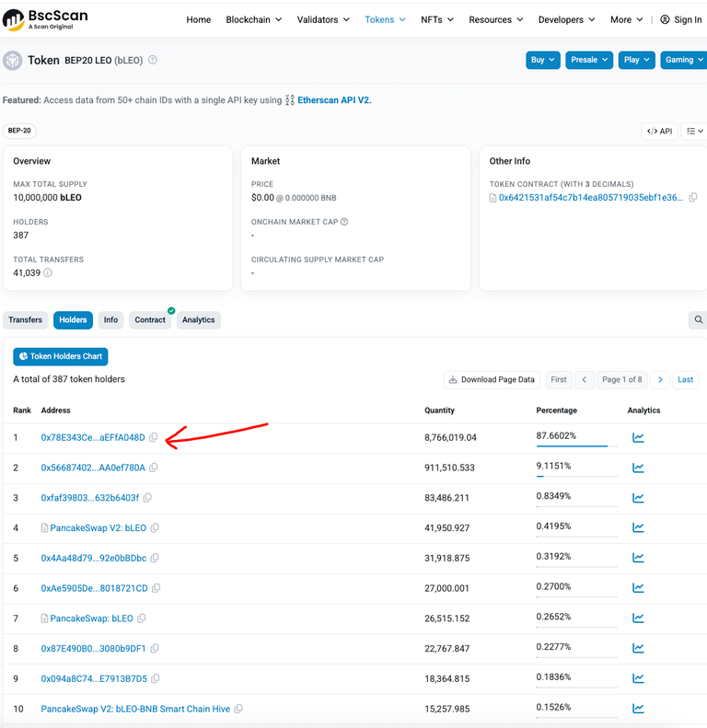
Task: Open the Etherscan API V2 link
Action: [x=334, y=99]
